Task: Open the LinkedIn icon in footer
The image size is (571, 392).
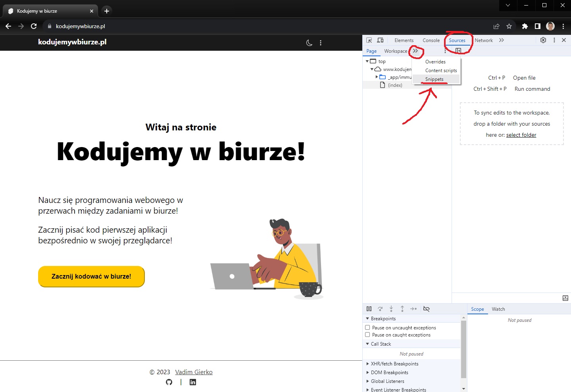Action: point(193,382)
